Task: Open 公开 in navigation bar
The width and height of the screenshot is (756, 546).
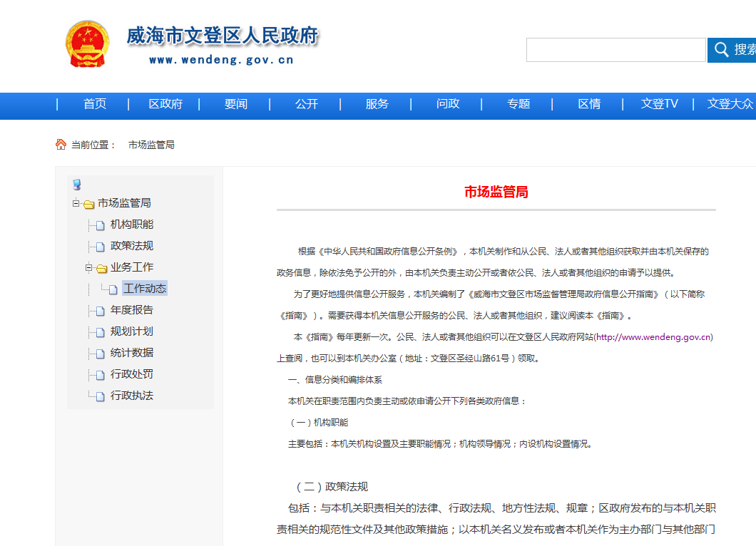Action: (307, 104)
